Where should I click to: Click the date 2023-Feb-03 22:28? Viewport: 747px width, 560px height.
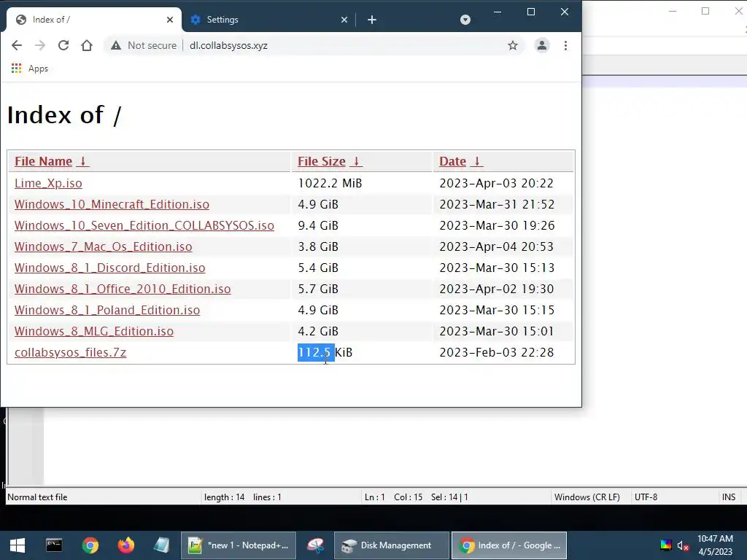point(496,352)
